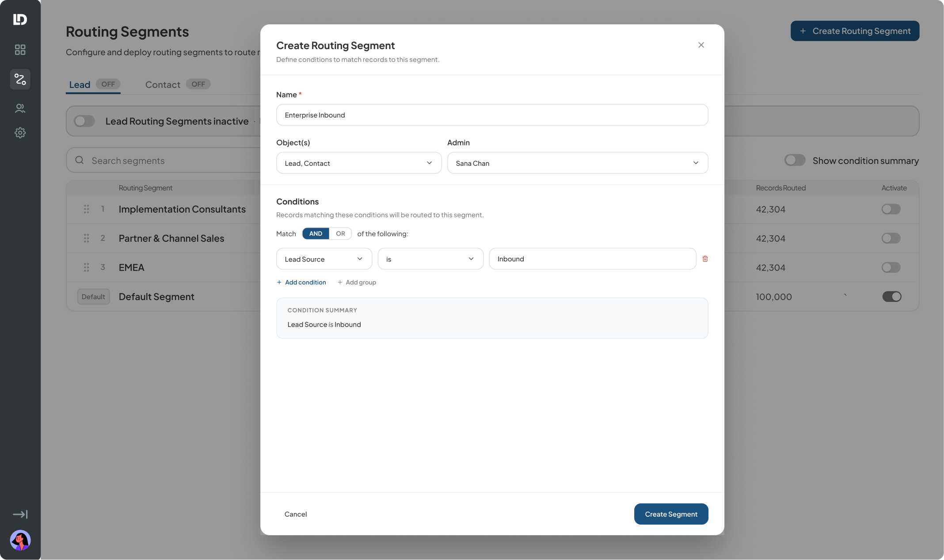Click the Routing Segment column header
Viewport: 944px width, 560px height.
[x=145, y=188]
